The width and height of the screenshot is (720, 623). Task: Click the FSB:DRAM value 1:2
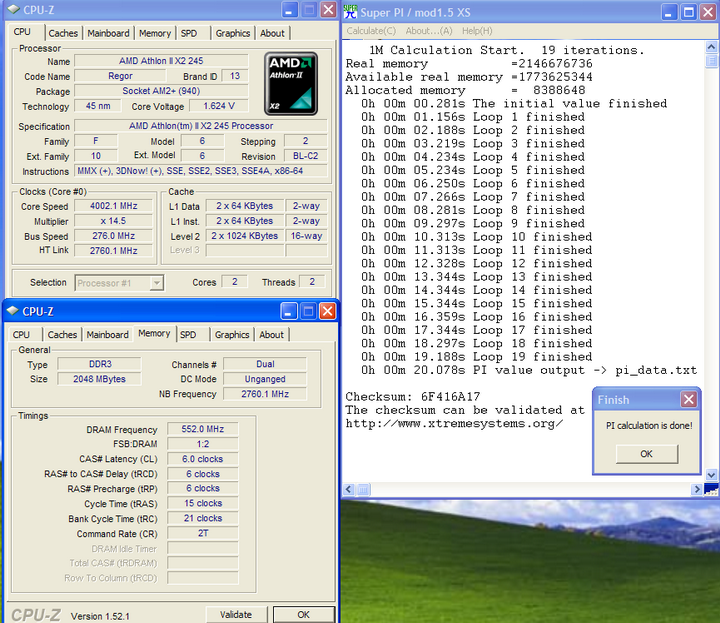(x=202, y=444)
